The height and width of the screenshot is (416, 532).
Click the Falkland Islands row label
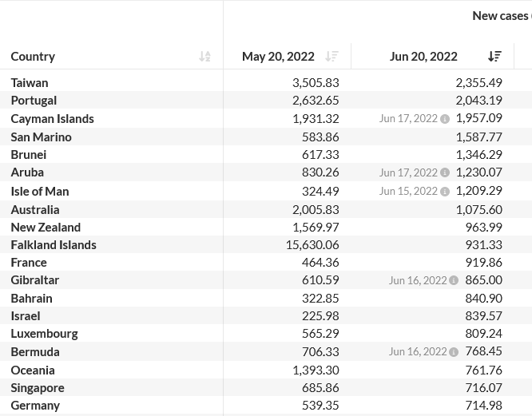click(x=54, y=244)
